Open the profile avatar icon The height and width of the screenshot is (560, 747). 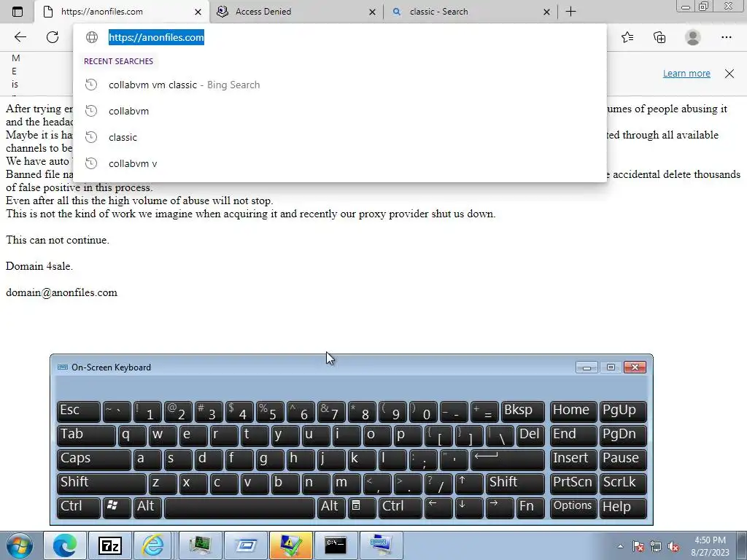point(693,37)
